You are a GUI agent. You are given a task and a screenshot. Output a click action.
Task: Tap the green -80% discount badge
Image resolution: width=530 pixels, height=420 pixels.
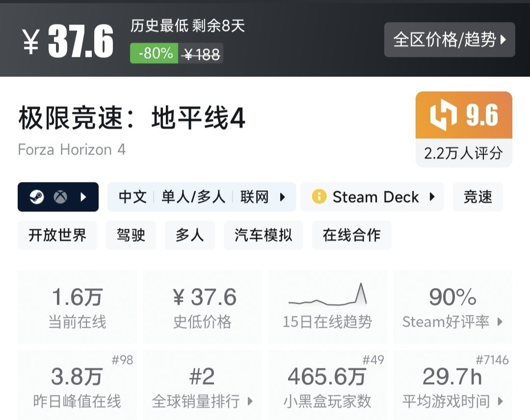point(154,53)
